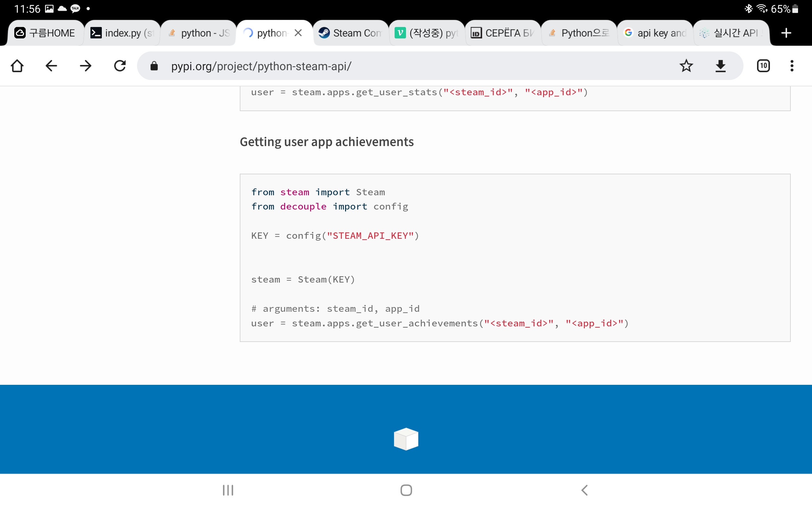
Task: Tap the Android home button
Action: coord(406,490)
